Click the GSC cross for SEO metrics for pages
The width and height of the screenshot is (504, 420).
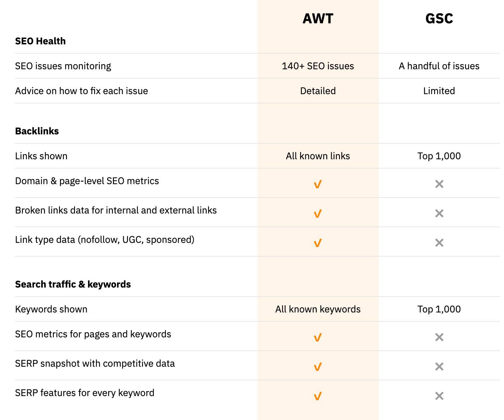coord(439,337)
